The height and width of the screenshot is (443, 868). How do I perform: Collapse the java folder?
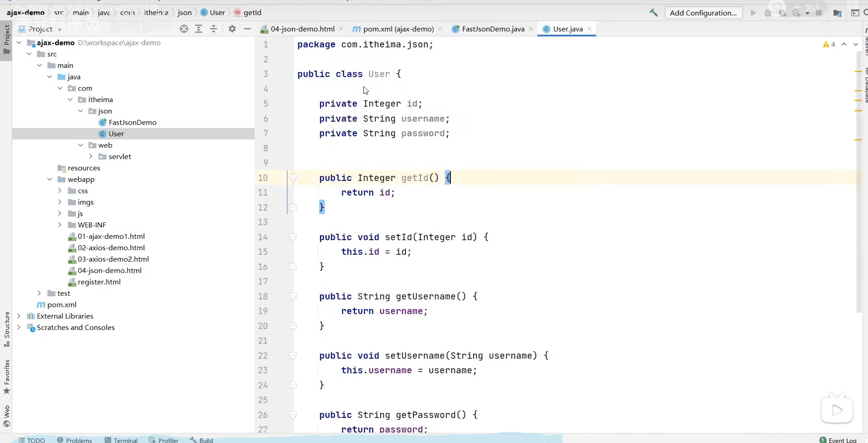pos(50,77)
